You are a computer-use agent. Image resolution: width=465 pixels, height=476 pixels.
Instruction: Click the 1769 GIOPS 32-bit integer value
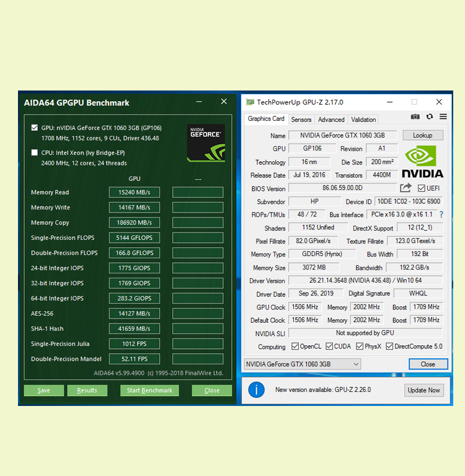click(135, 283)
